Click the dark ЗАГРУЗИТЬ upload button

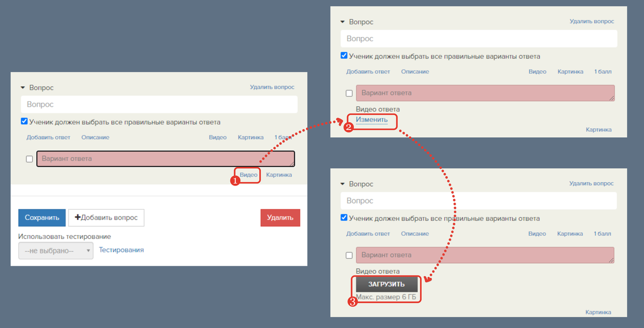[x=386, y=284]
